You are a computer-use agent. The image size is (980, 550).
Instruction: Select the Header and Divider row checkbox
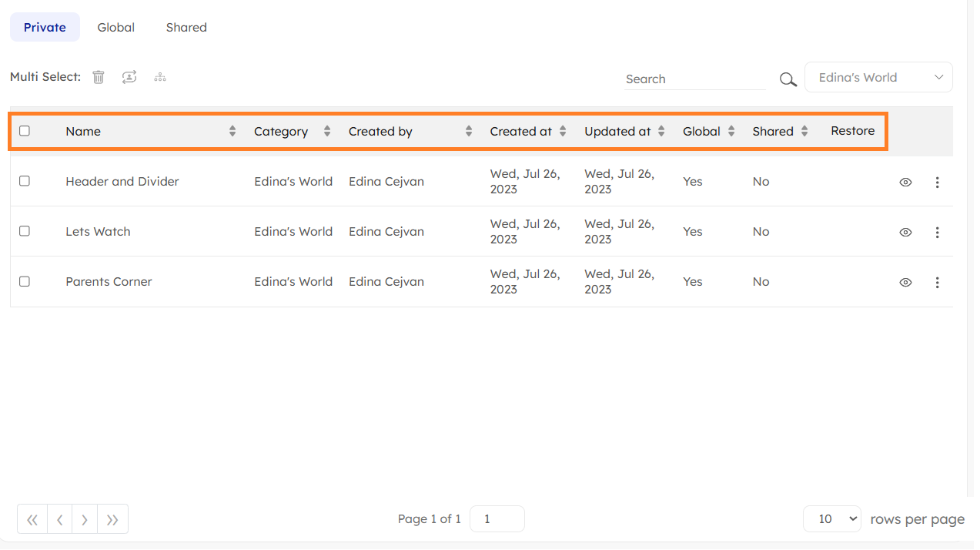tap(25, 181)
